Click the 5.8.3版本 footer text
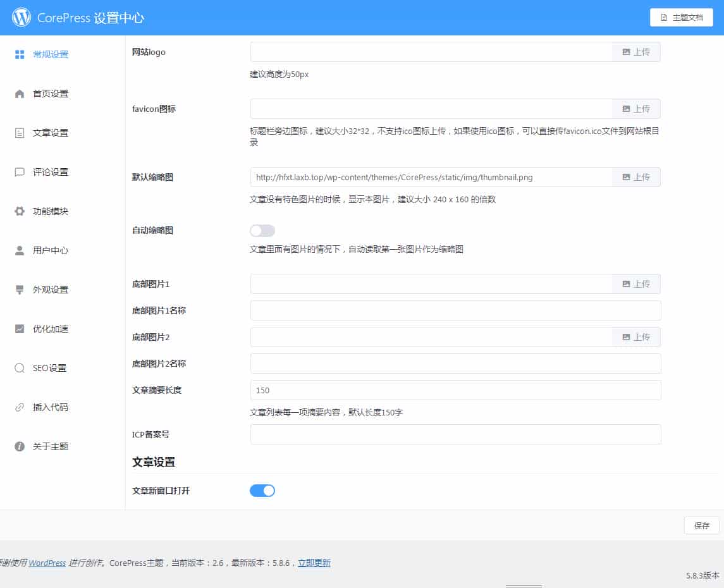This screenshot has width=724, height=588. (703, 576)
